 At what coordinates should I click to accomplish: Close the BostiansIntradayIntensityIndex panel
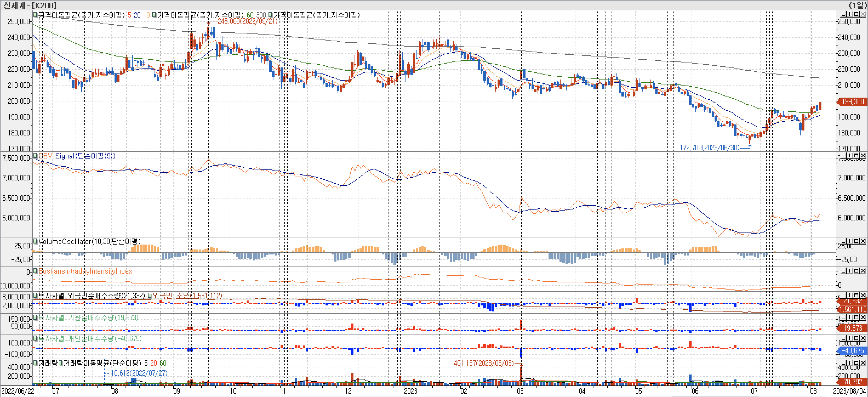click(863, 271)
